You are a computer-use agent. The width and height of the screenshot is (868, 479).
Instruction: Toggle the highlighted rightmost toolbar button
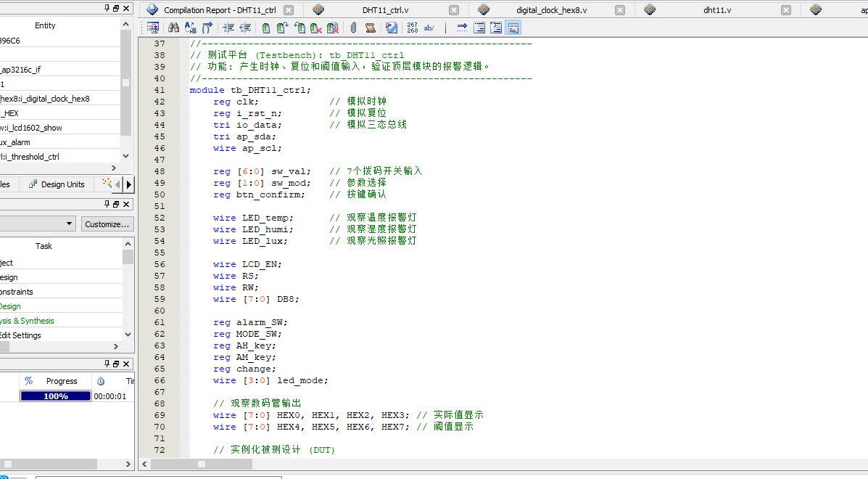click(x=513, y=28)
